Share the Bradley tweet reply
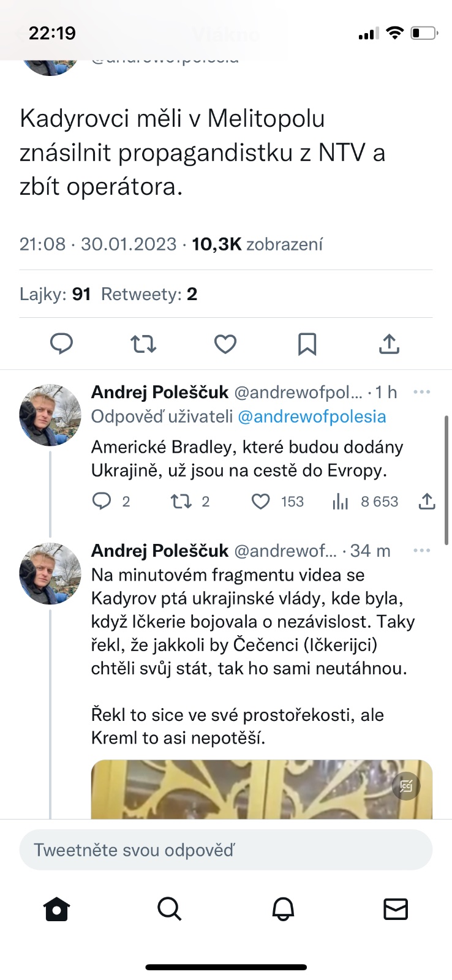The image size is (452, 980). [427, 502]
